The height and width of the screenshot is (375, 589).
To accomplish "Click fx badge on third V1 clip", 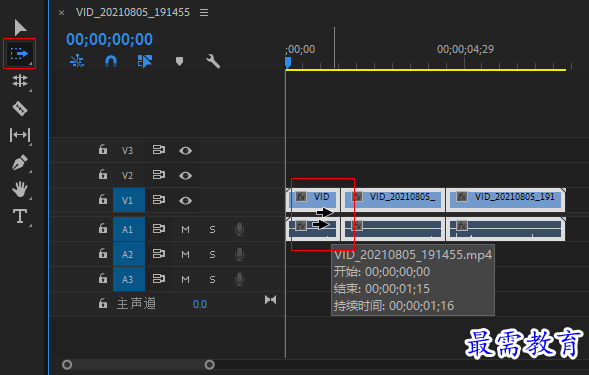I will 462,197.
